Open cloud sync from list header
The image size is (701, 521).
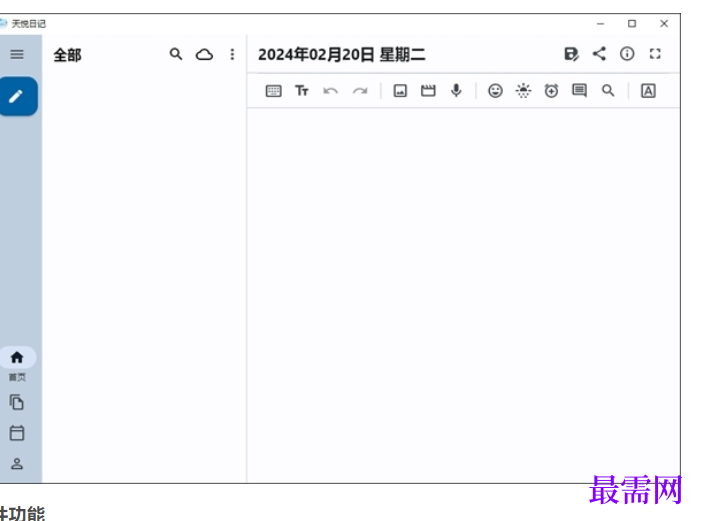pyautogui.click(x=204, y=55)
